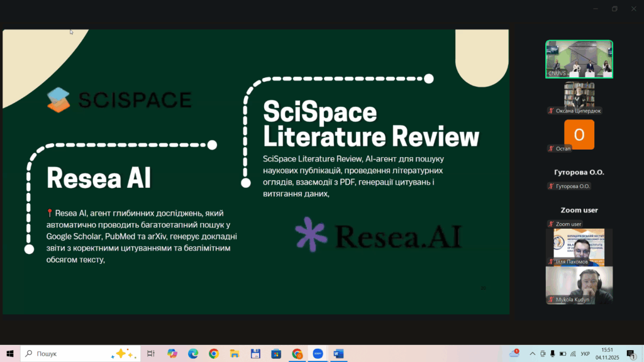Launch Copilot from the taskbar
644x362 pixels.
172,353
